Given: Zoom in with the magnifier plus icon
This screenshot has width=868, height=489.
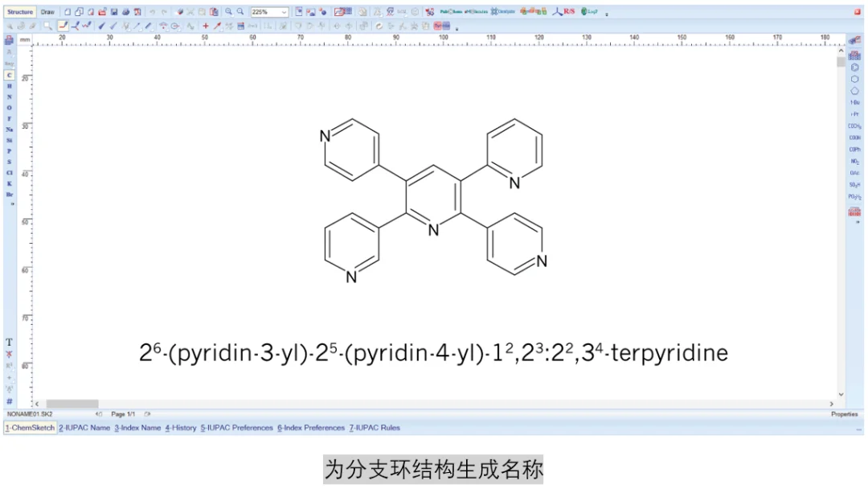Looking at the screenshot, I should 228,11.
